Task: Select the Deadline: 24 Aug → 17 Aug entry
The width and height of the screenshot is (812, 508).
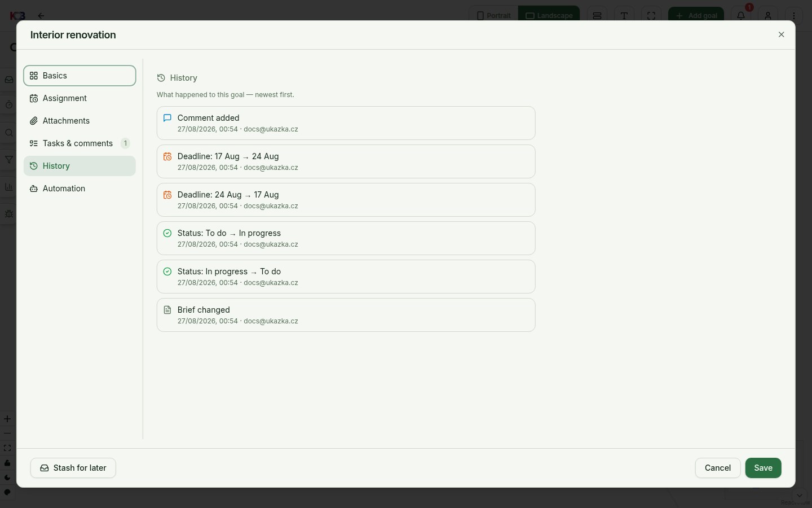Action: click(346, 200)
